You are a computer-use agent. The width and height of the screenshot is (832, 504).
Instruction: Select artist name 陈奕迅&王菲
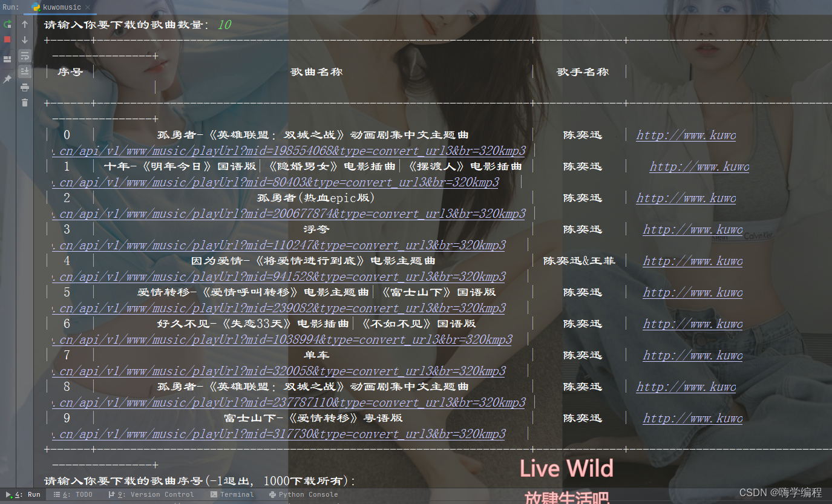click(x=579, y=261)
